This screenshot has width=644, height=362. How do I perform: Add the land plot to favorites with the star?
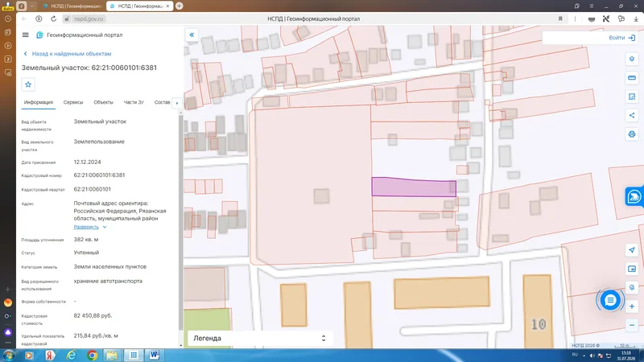28,84
